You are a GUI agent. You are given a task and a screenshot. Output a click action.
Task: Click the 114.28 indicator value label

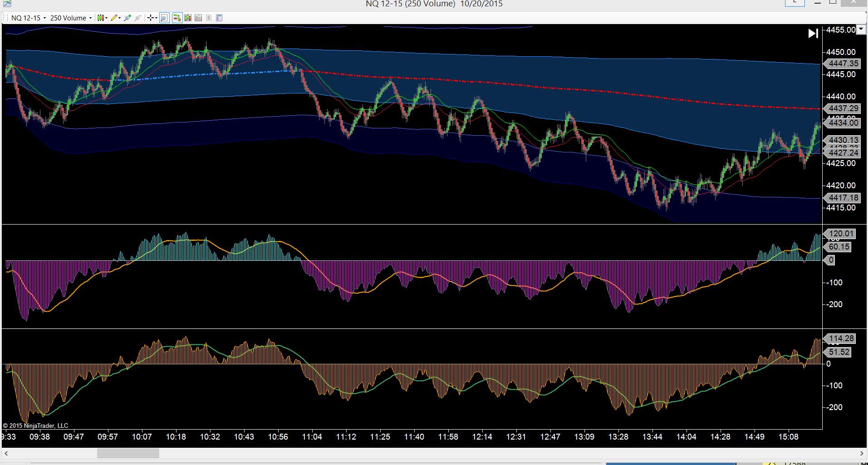click(840, 338)
